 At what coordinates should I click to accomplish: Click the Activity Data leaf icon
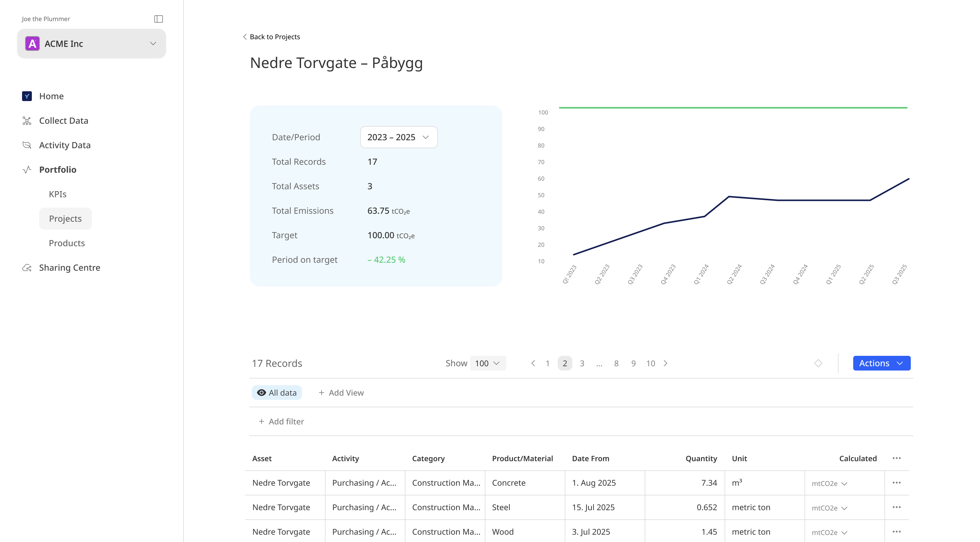tap(27, 145)
